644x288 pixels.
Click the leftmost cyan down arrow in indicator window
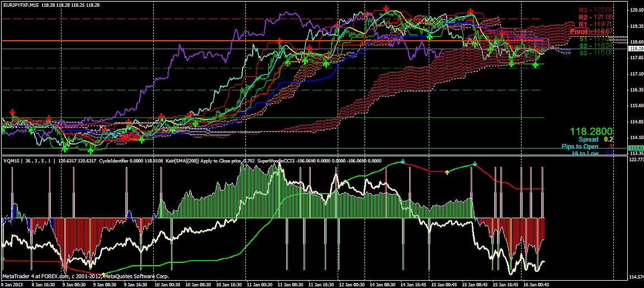(x=402, y=162)
